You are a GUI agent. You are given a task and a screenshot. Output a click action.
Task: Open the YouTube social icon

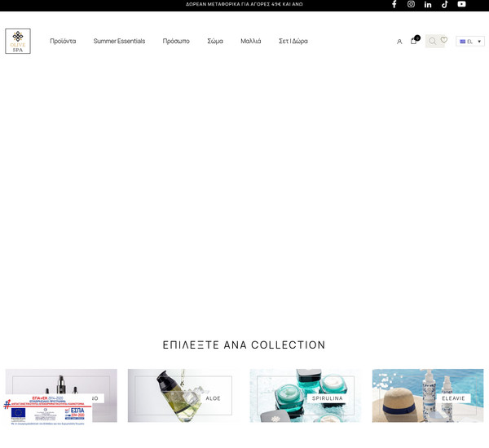pyautogui.click(x=461, y=4)
